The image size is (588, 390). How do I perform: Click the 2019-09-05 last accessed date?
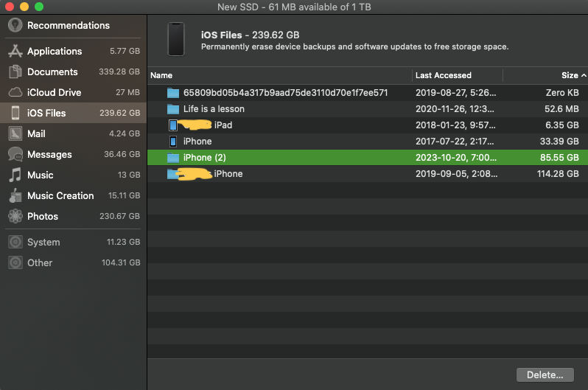456,174
